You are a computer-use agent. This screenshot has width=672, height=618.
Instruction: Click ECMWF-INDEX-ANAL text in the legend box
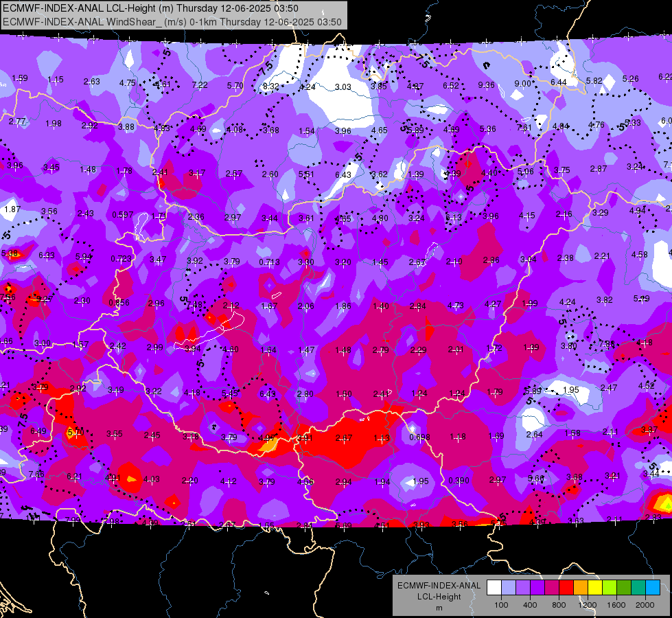439,586
